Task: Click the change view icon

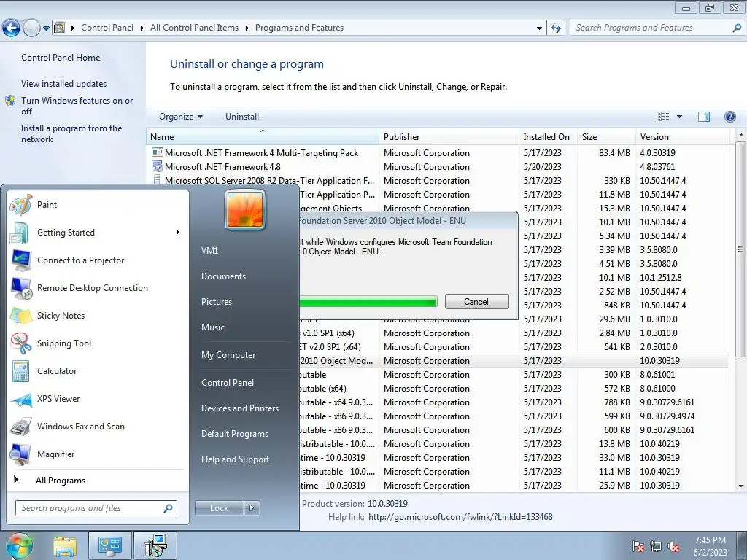Action: pyautogui.click(x=664, y=117)
